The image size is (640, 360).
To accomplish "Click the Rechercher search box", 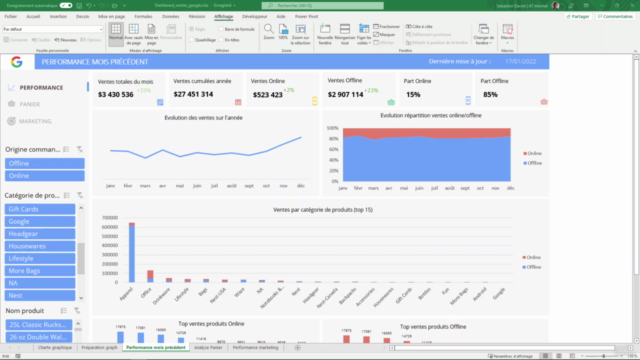I will coord(322,6).
